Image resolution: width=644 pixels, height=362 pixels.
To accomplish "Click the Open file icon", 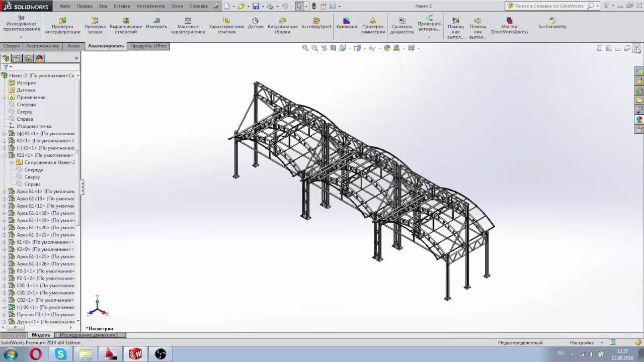I will coord(242,6).
